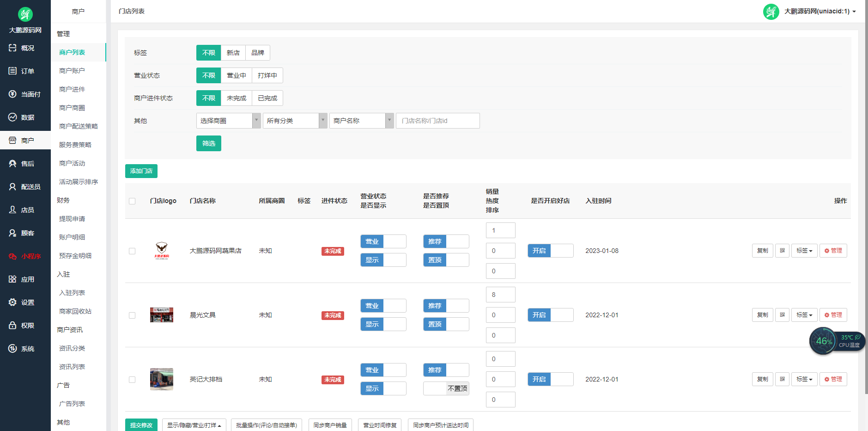Viewport: 868px width, 431px height.
Task: Show the QR code for 大鹏源码网蔬果店
Action: click(x=782, y=250)
